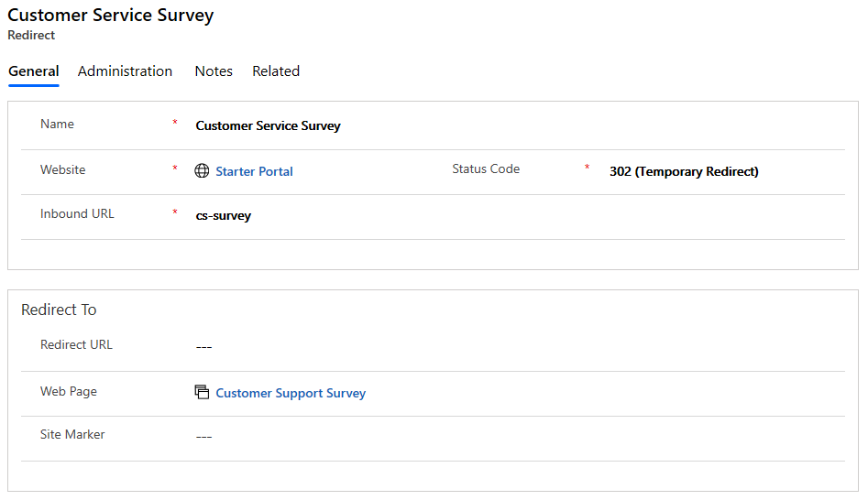Click the Redirect To section header
The image size is (868, 500).
(x=59, y=310)
